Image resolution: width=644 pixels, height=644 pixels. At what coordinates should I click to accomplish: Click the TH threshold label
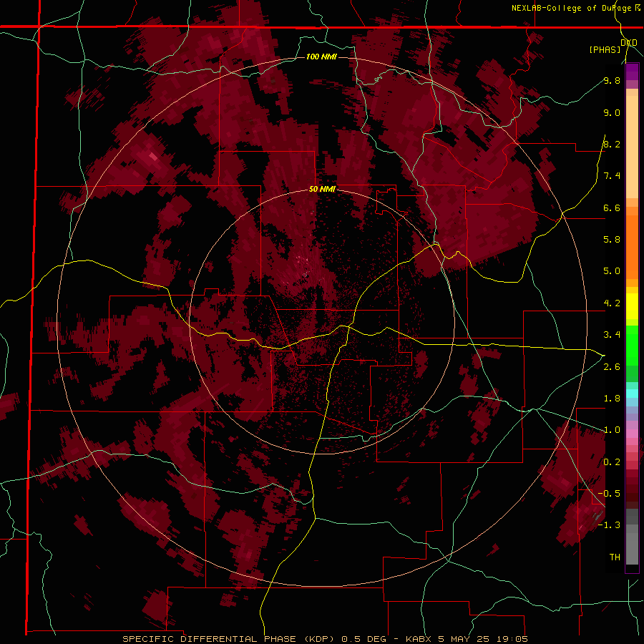click(615, 557)
